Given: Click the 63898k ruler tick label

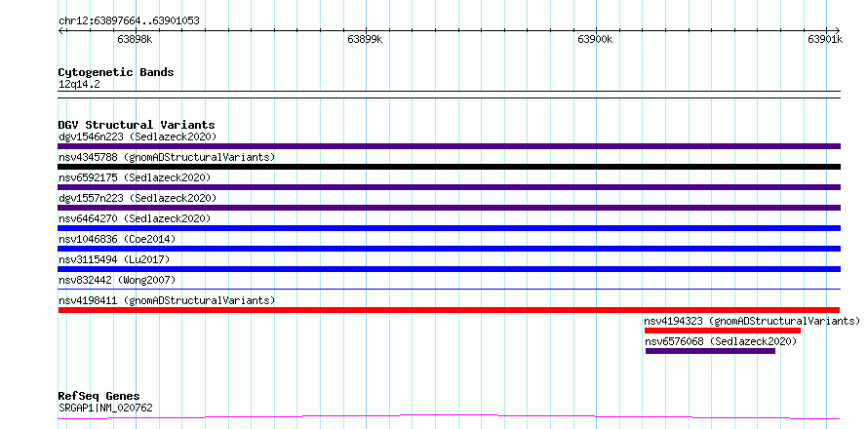Looking at the screenshot, I should click(135, 39).
